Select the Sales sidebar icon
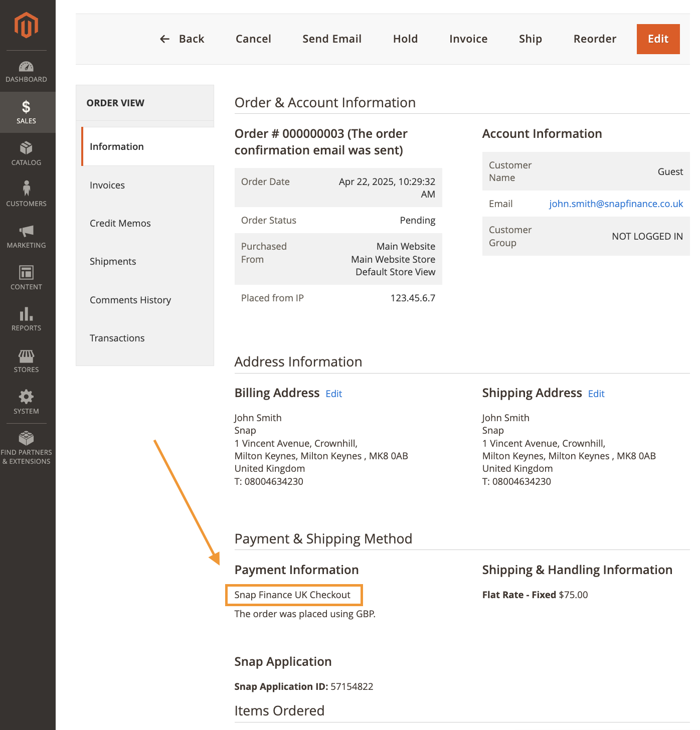The width and height of the screenshot is (700, 730). [x=26, y=111]
